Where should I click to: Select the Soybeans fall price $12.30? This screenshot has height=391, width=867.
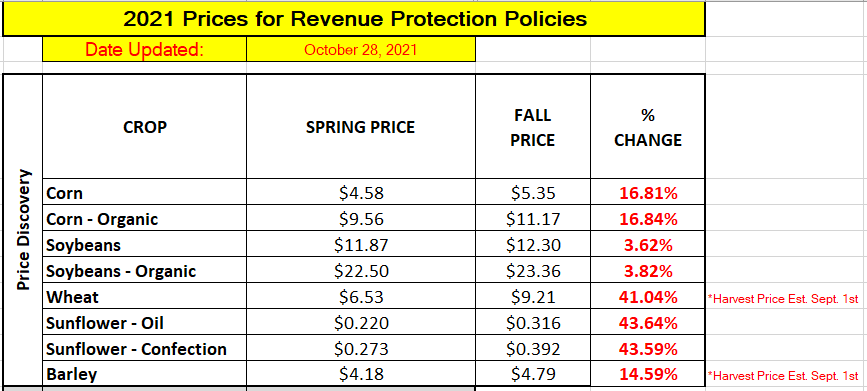(532, 244)
